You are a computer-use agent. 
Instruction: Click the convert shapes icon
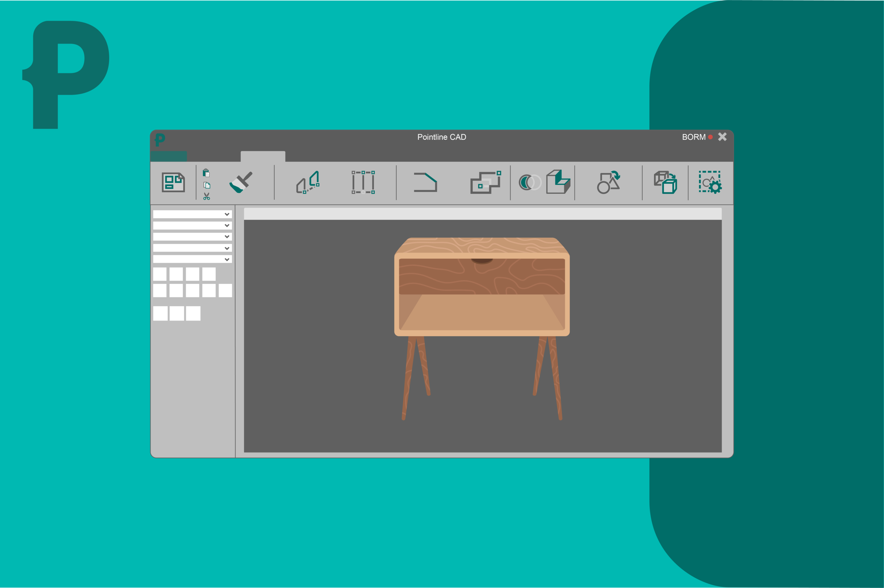608,182
